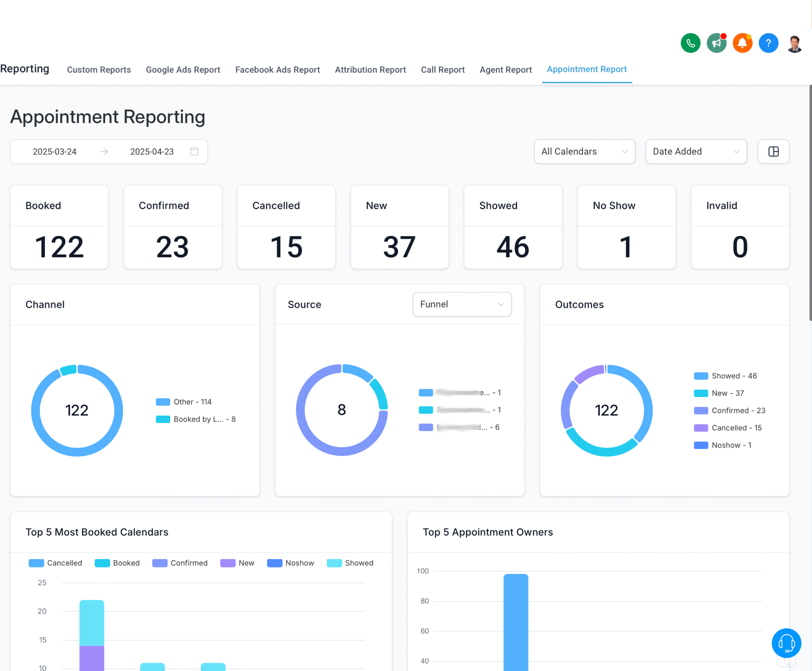The width and height of the screenshot is (812, 671).
Task: Expand the All Calendars dropdown
Action: point(584,151)
